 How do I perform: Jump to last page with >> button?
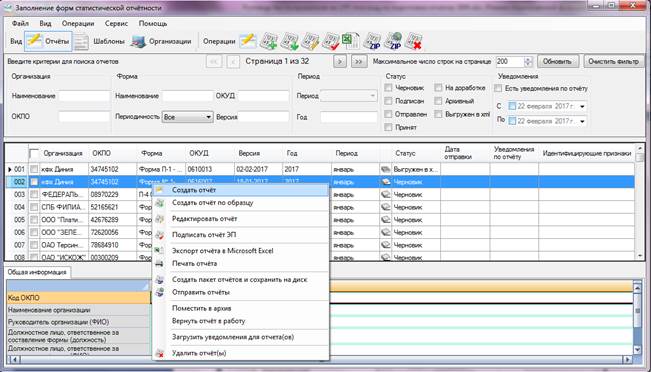pos(359,62)
